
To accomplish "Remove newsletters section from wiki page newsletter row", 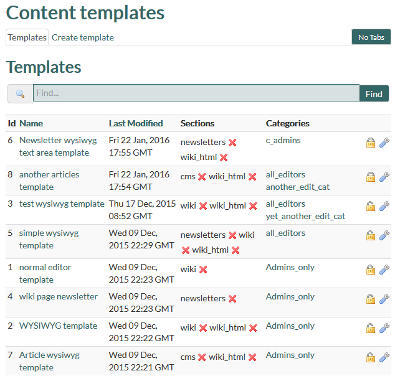I will coord(232,299).
